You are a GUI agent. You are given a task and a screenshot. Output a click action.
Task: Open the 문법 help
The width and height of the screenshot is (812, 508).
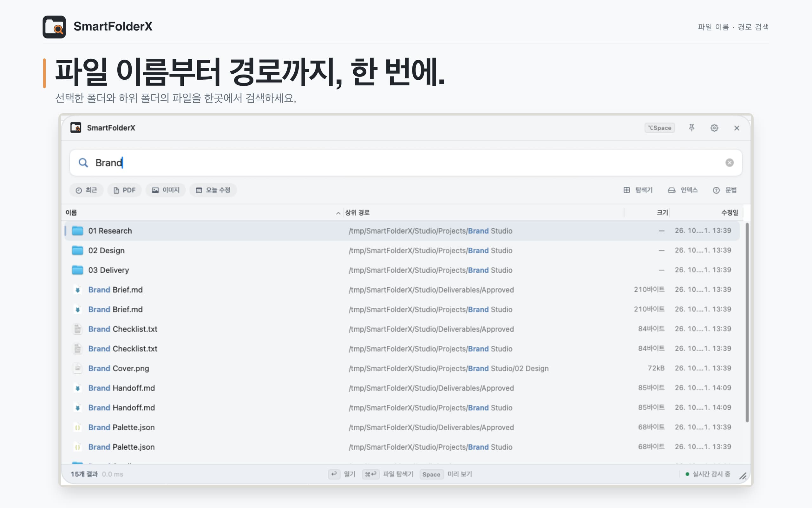point(724,190)
